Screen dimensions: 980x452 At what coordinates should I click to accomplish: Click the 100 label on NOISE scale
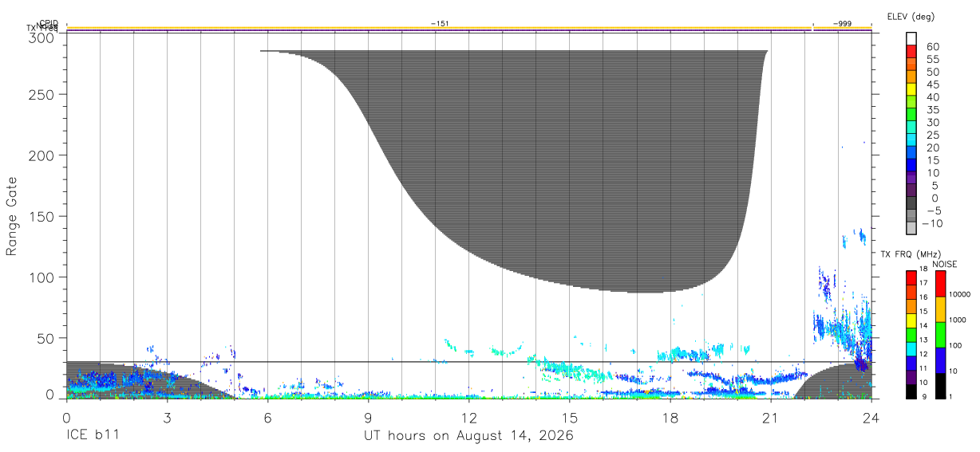[956, 345]
